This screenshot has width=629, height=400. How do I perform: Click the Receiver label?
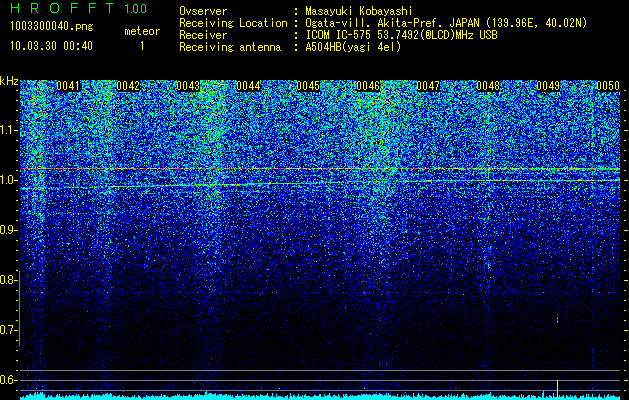coord(203,35)
